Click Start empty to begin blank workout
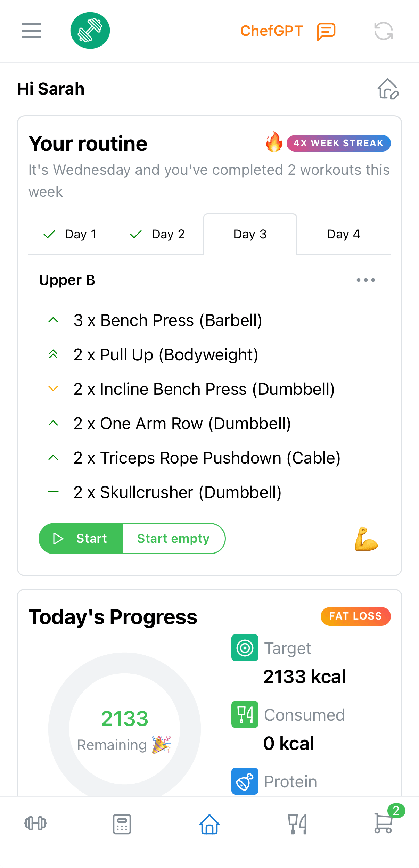 click(173, 538)
